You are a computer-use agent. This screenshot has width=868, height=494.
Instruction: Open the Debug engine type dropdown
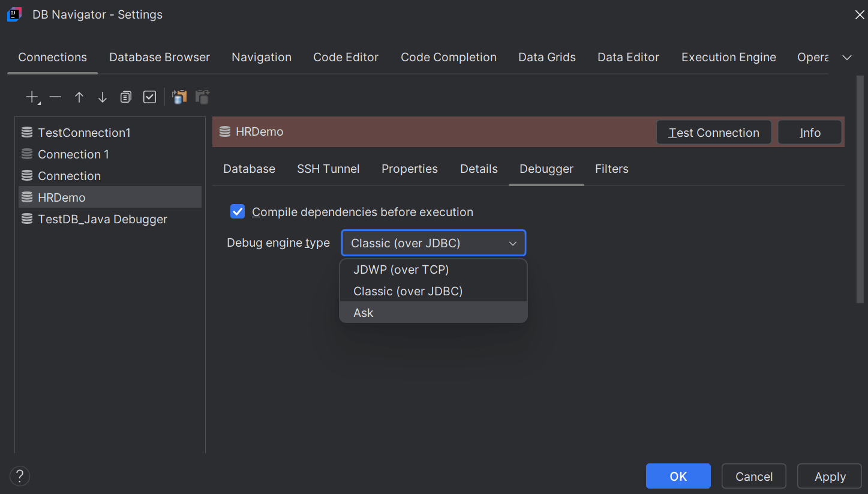(513, 243)
